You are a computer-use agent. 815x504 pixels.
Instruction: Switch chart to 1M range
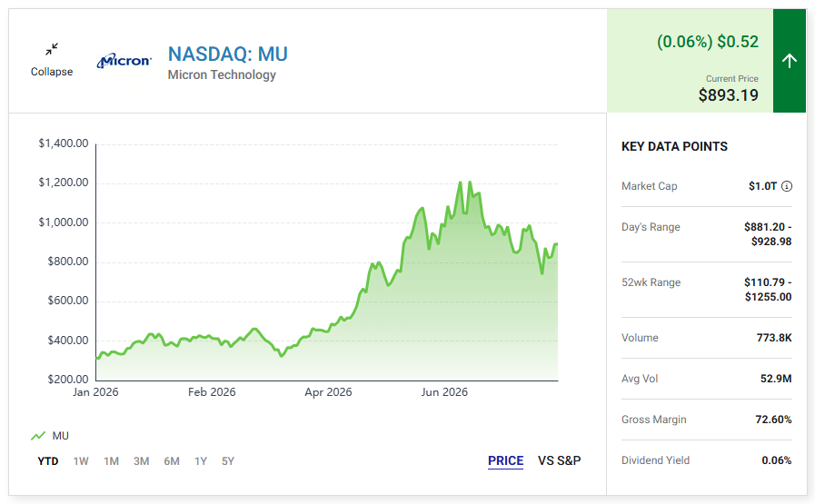click(111, 461)
